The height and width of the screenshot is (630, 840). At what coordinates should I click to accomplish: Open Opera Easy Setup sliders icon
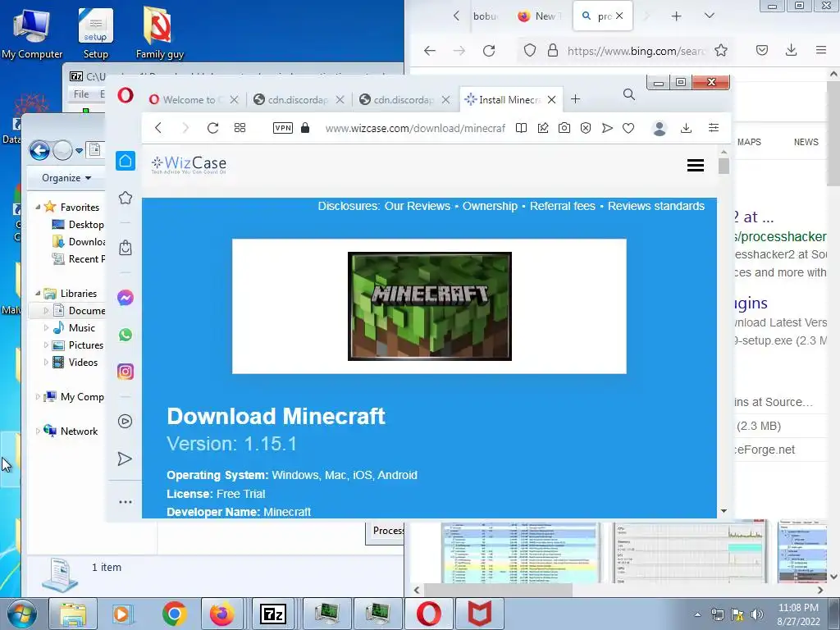tap(714, 127)
